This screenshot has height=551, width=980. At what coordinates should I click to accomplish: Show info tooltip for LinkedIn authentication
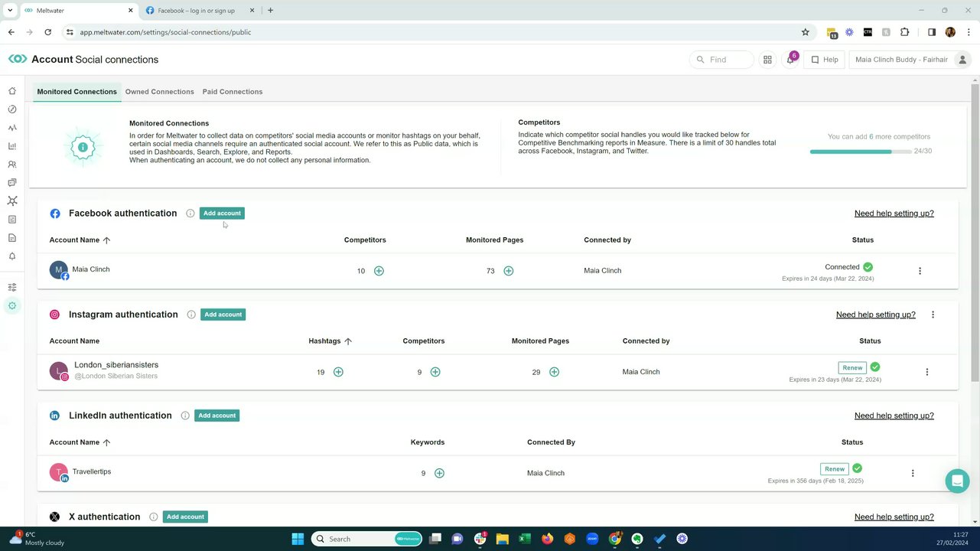pyautogui.click(x=185, y=416)
